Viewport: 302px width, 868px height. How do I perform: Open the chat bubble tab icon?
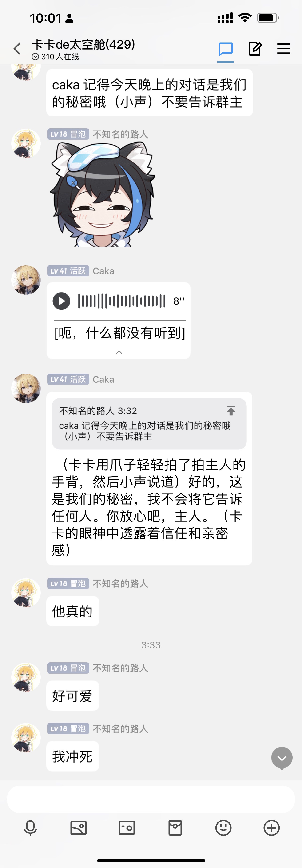tap(226, 49)
